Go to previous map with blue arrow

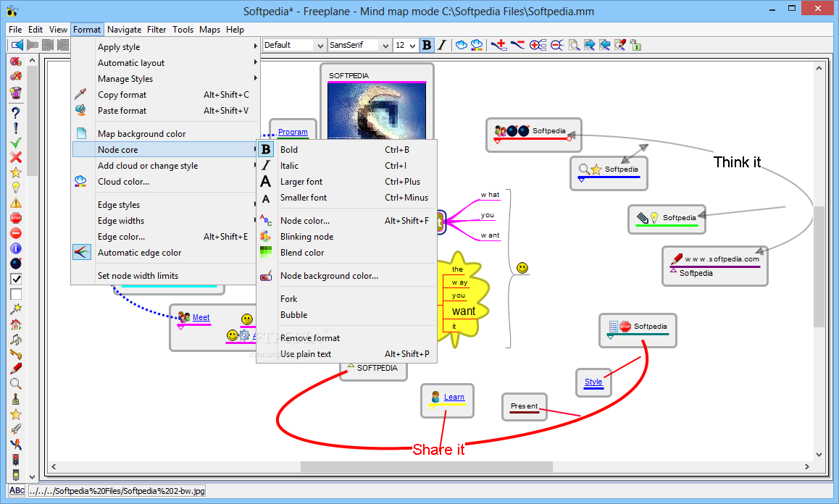(x=17, y=45)
